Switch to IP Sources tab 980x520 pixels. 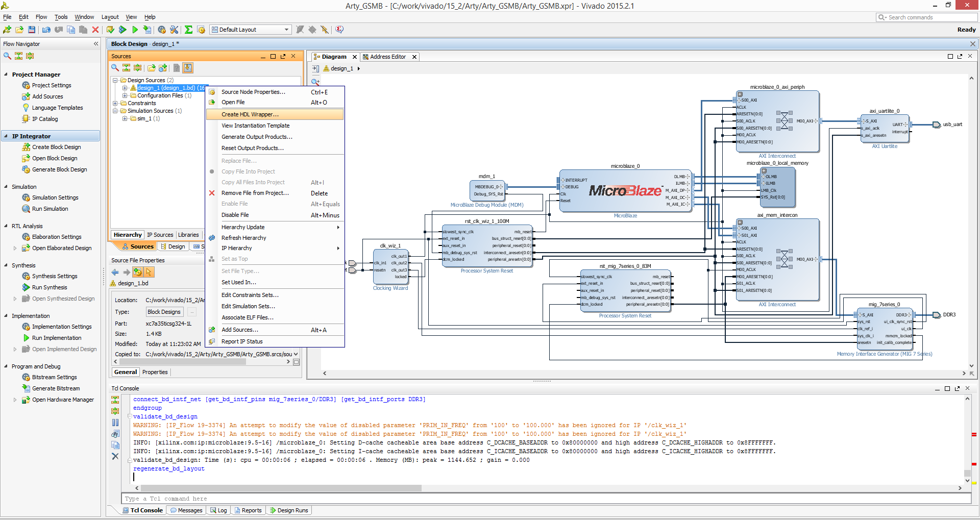click(160, 235)
